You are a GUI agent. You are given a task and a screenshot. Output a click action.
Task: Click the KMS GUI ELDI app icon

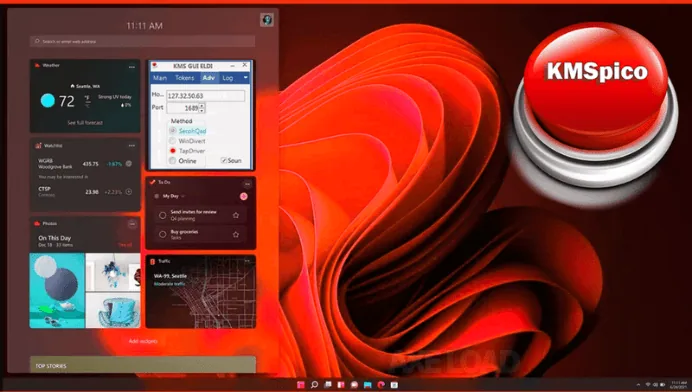click(x=155, y=66)
